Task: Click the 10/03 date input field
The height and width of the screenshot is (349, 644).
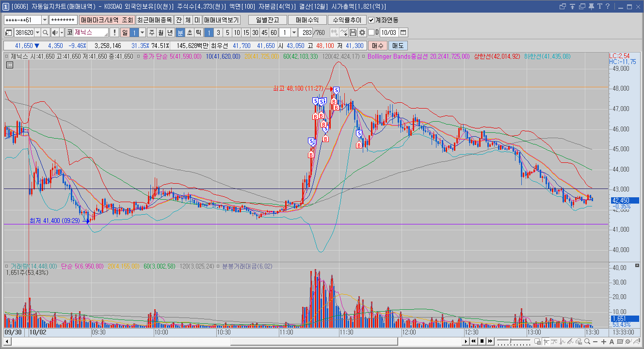Action: 389,32
